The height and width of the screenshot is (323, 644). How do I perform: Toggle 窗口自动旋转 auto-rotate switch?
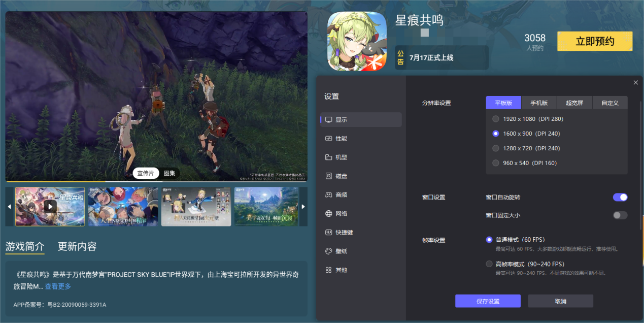coord(620,197)
